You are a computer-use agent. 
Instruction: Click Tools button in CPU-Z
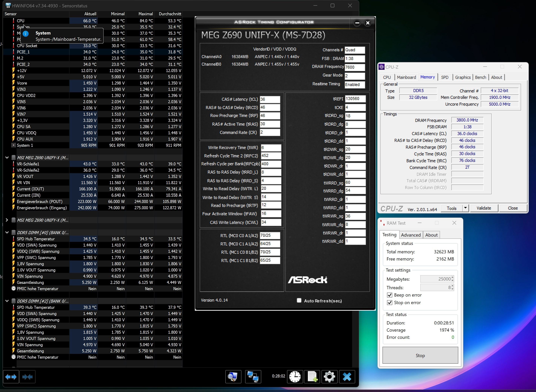coord(451,208)
